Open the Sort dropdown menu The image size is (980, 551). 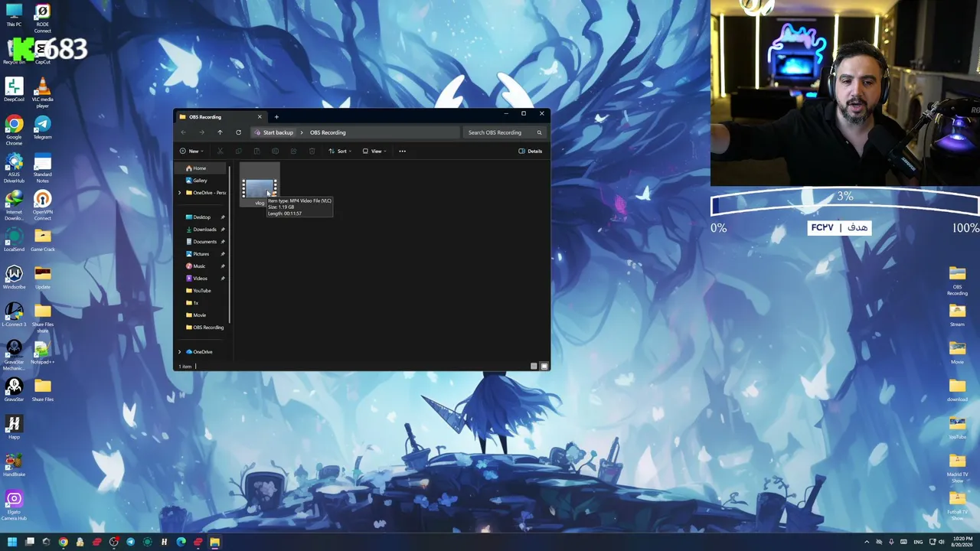(x=340, y=151)
